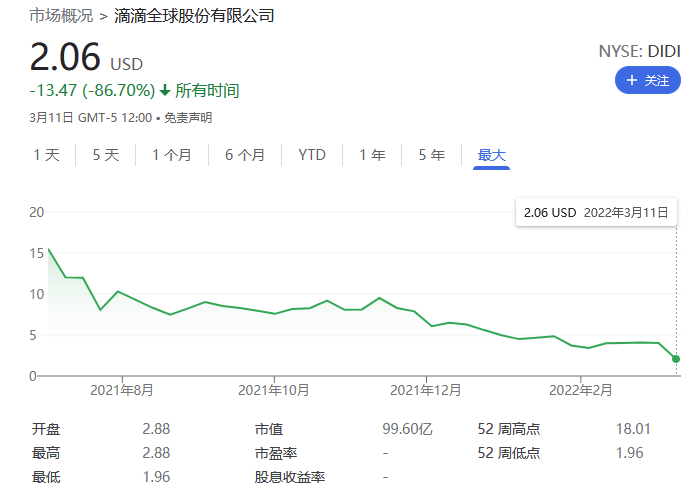Click the 2.06 USD chart tooltip
The width and height of the screenshot is (694, 498).
(x=597, y=212)
